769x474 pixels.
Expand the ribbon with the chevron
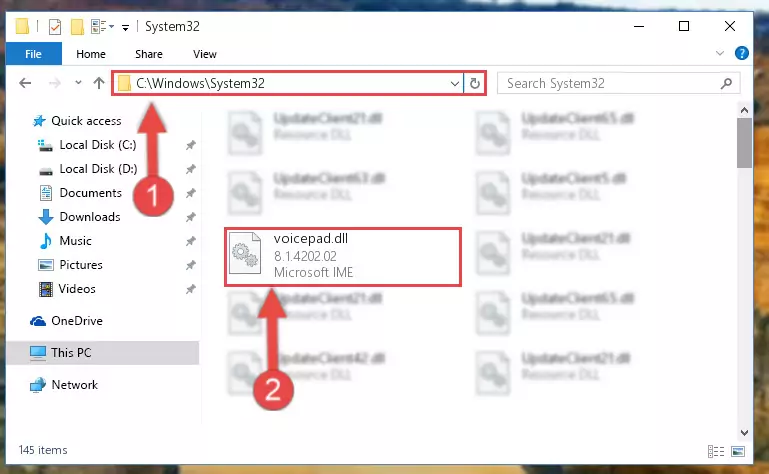719,53
